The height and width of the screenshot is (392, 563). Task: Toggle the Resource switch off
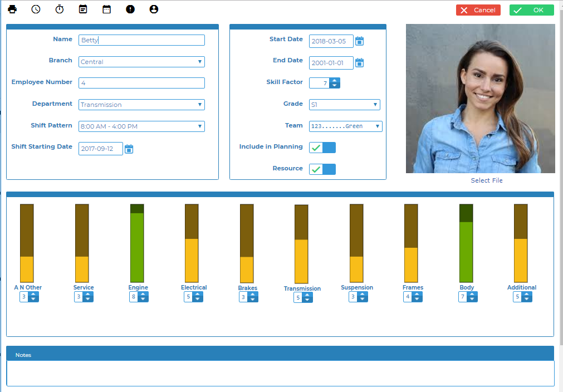322,169
